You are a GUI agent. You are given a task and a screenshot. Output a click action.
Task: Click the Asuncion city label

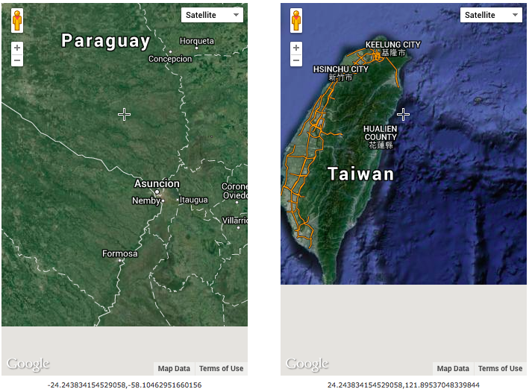coord(157,183)
